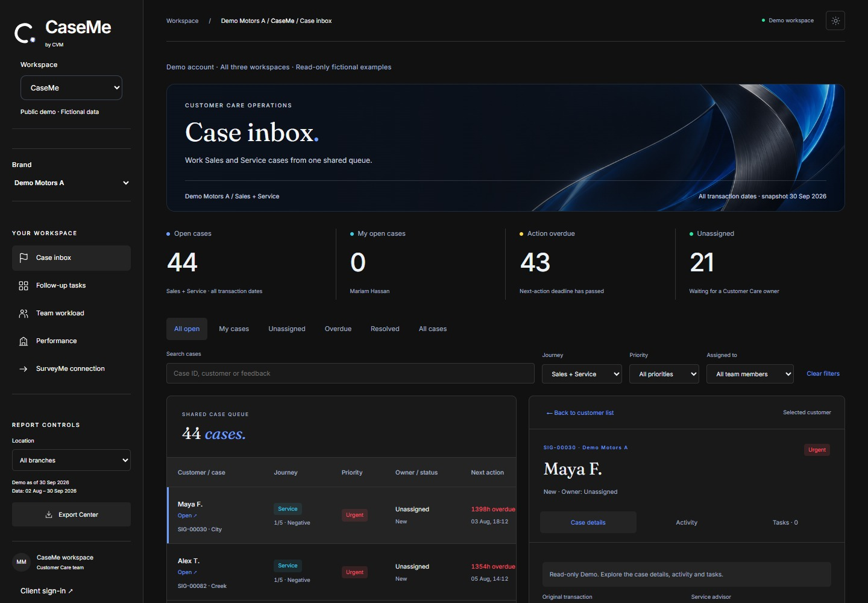
Task: Focus the Search cases input field
Action: tap(350, 373)
